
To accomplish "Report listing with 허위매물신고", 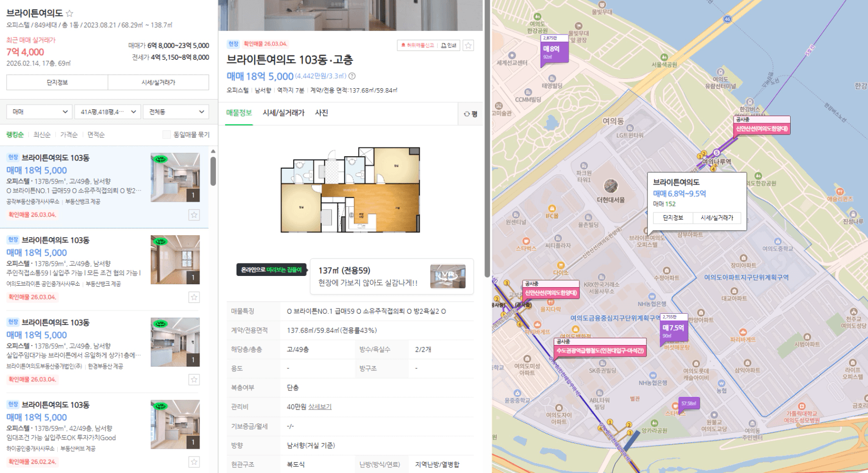I will coord(418,45).
